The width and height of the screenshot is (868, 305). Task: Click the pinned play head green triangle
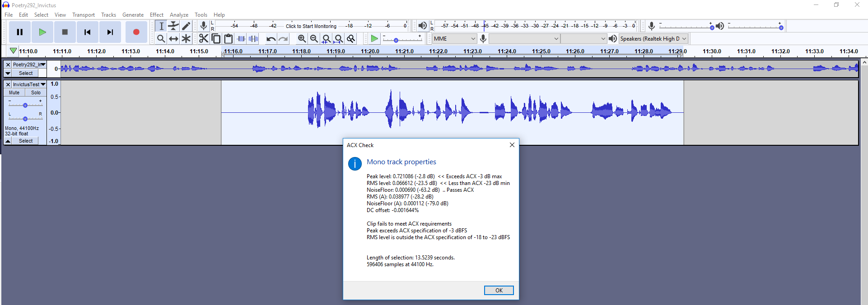pos(13,51)
